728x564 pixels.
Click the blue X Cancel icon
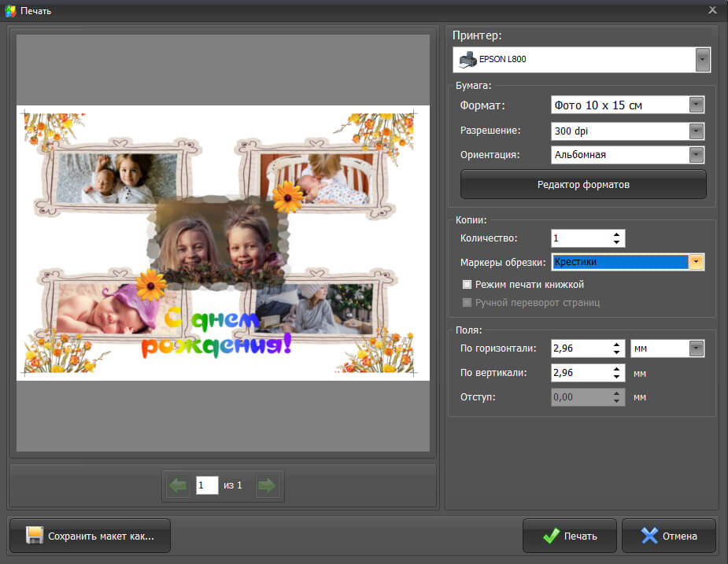point(649,536)
